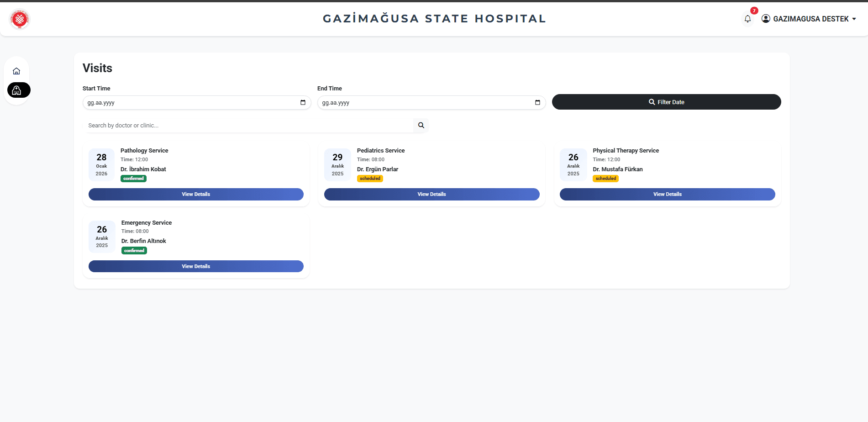Click the Filter Date button
This screenshot has height=422, width=868.
point(666,102)
